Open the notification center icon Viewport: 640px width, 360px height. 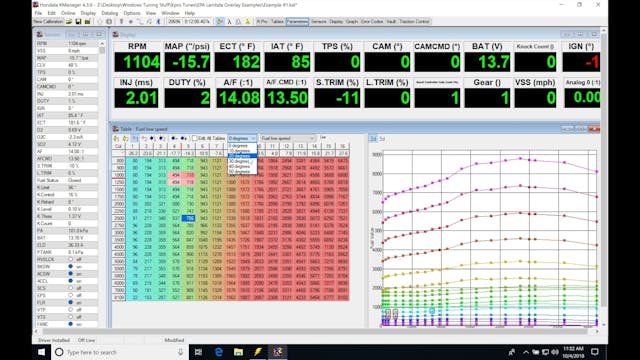pyautogui.click(x=595, y=352)
